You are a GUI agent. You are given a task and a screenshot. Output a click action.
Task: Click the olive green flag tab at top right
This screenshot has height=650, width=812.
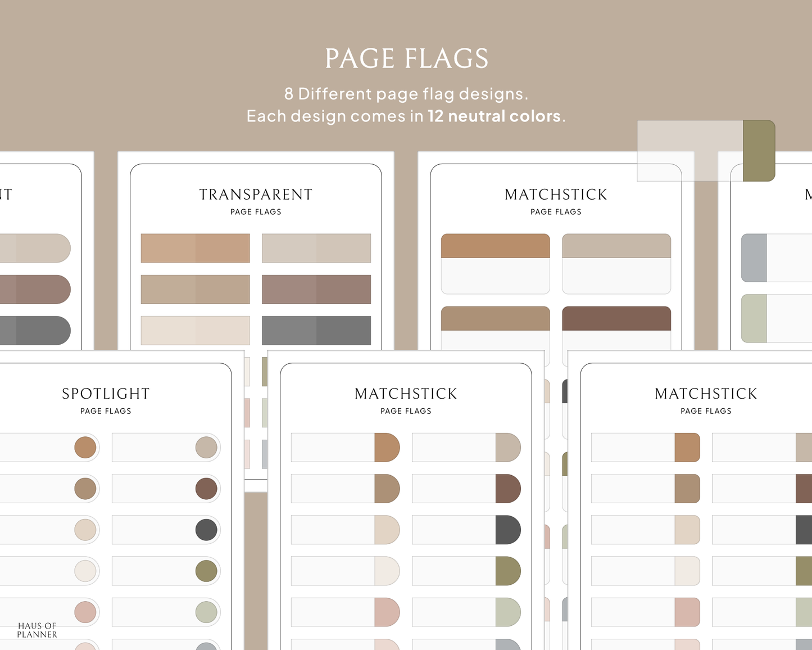(759, 151)
